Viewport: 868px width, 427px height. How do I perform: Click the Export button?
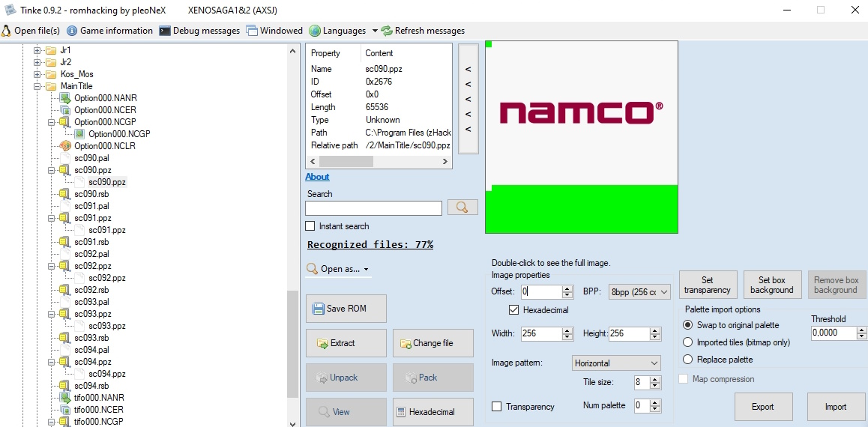pos(763,407)
